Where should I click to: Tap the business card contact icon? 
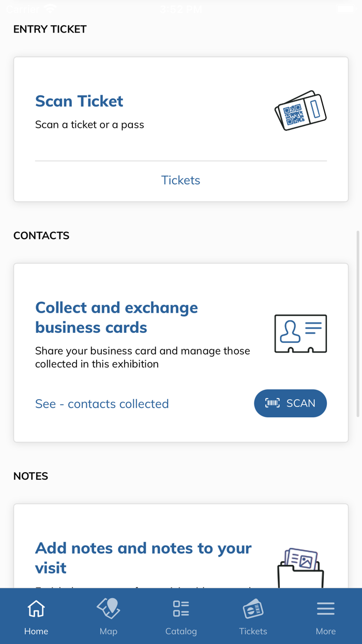[x=300, y=334]
